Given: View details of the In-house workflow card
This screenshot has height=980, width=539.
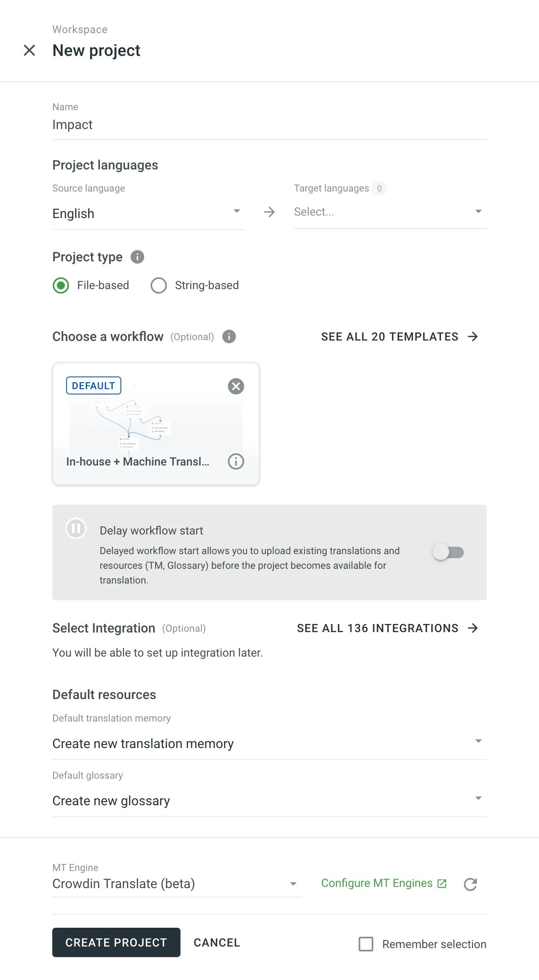Looking at the screenshot, I should (x=236, y=462).
